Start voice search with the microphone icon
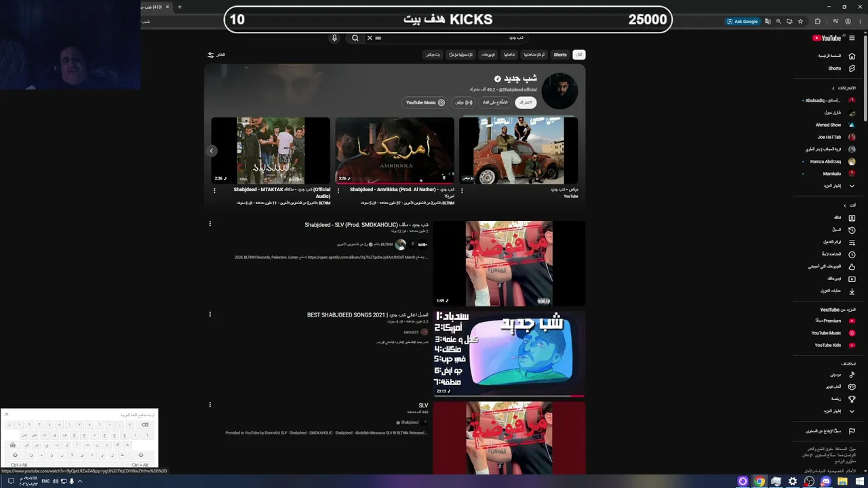 334,38
